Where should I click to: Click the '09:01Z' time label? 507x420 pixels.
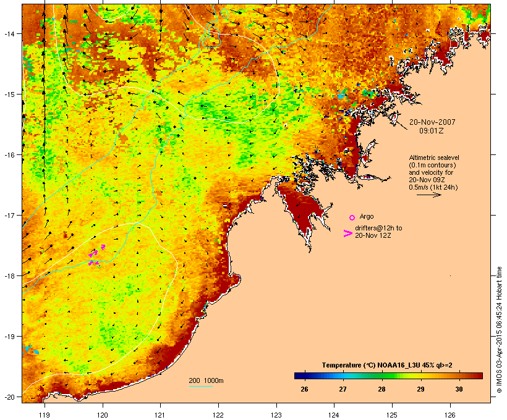coord(432,131)
